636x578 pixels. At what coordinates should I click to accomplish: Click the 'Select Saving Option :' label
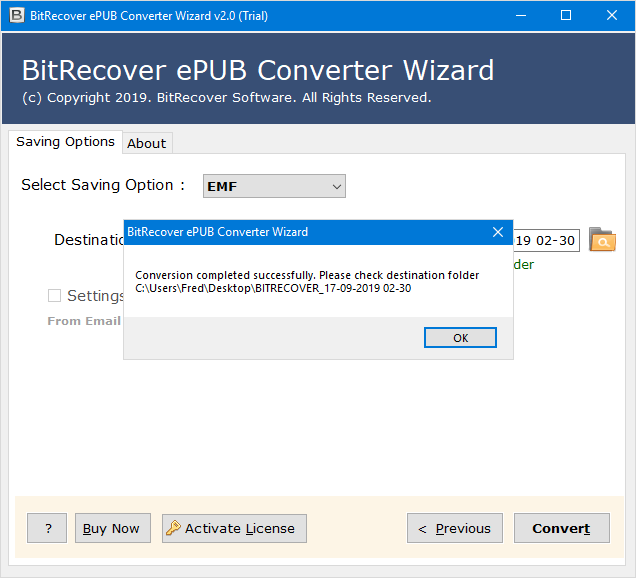point(103,185)
